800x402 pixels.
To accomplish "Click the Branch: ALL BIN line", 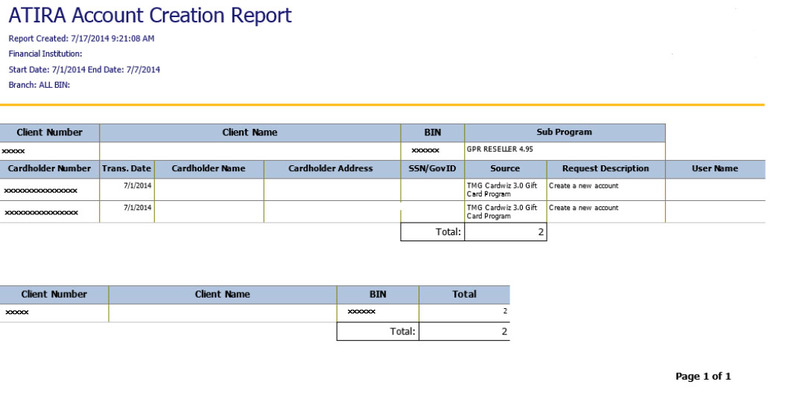I will click(x=39, y=85).
